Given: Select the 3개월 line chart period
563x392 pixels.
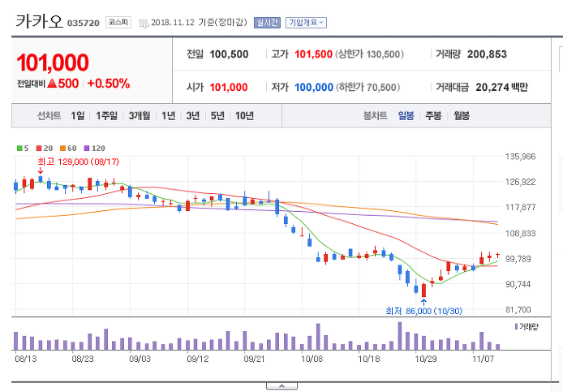Looking at the screenshot, I should (140, 116).
